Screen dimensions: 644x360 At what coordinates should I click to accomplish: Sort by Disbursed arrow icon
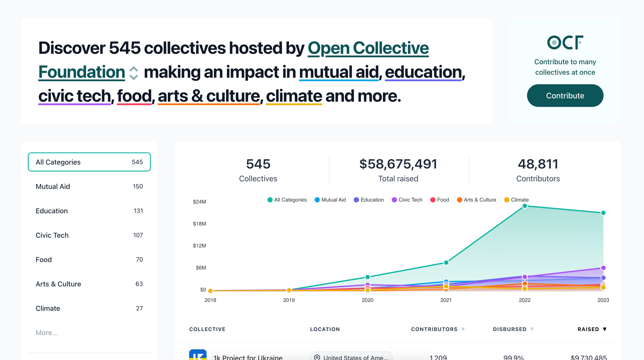(x=532, y=329)
